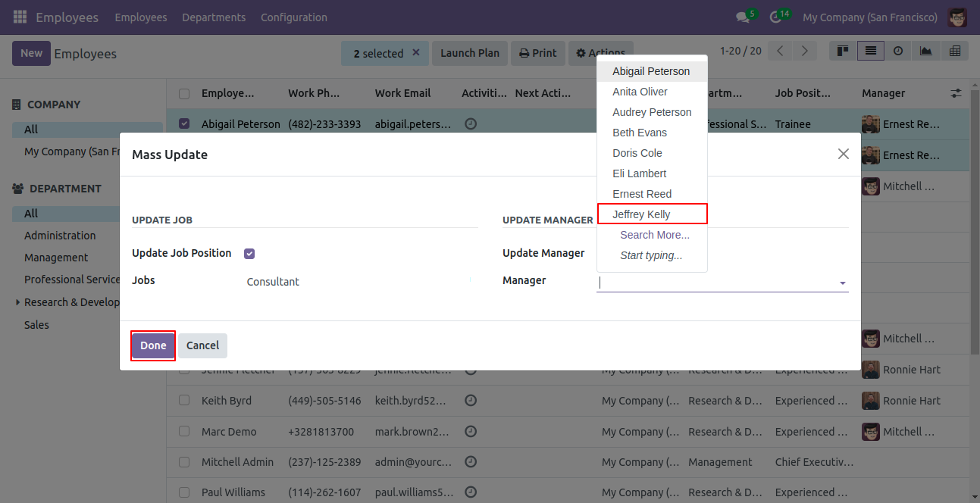Screen dimensions: 980x503
Task: Choose Audrey Peterson from manager list
Action: [652, 112]
